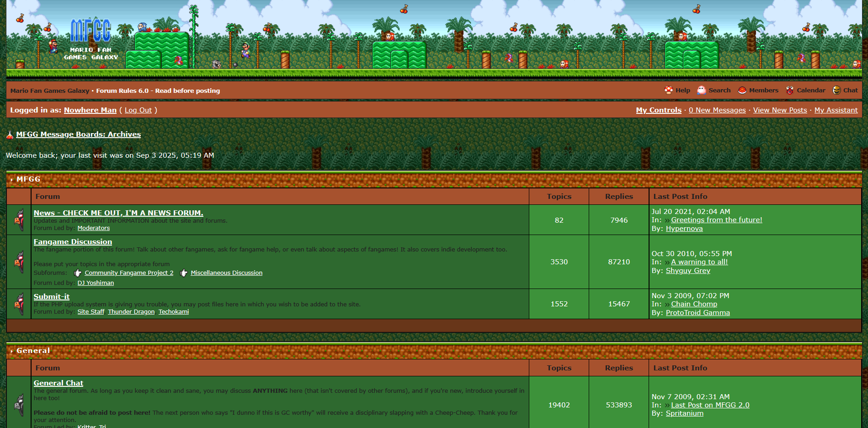
Task: Open the Greetings from the future! topic
Action: (x=716, y=220)
